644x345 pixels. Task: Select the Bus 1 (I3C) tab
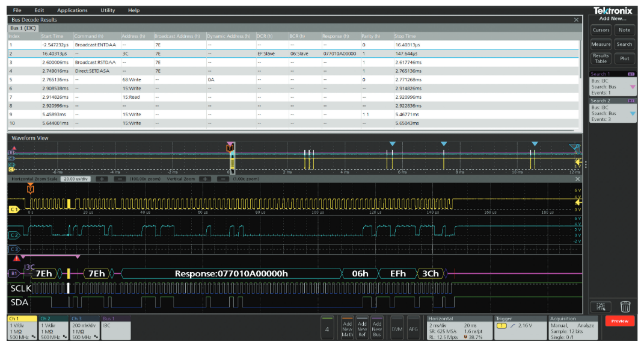pyautogui.click(x=23, y=28)
